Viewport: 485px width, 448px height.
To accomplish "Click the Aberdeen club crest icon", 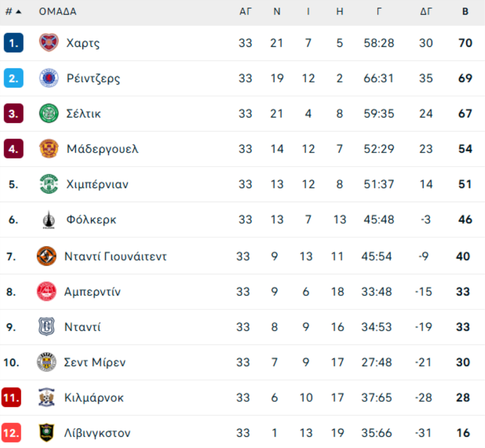I will click(x=46, y=292).
